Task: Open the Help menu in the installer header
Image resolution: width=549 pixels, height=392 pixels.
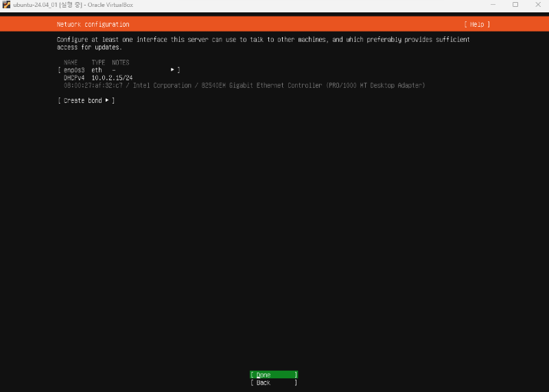Action: tap(477, 24)
